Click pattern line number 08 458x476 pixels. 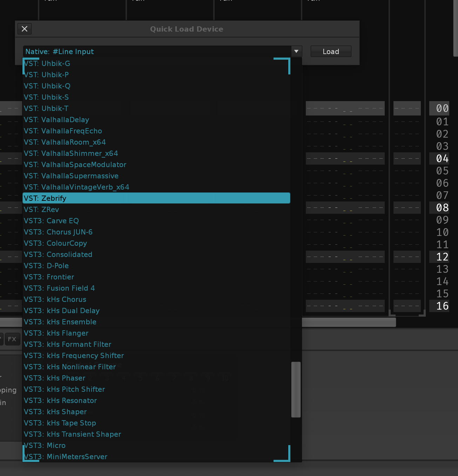[x=442, y=207]
